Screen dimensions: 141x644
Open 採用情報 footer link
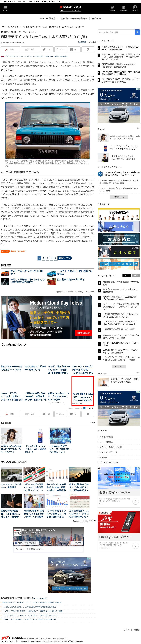(79, 641)
